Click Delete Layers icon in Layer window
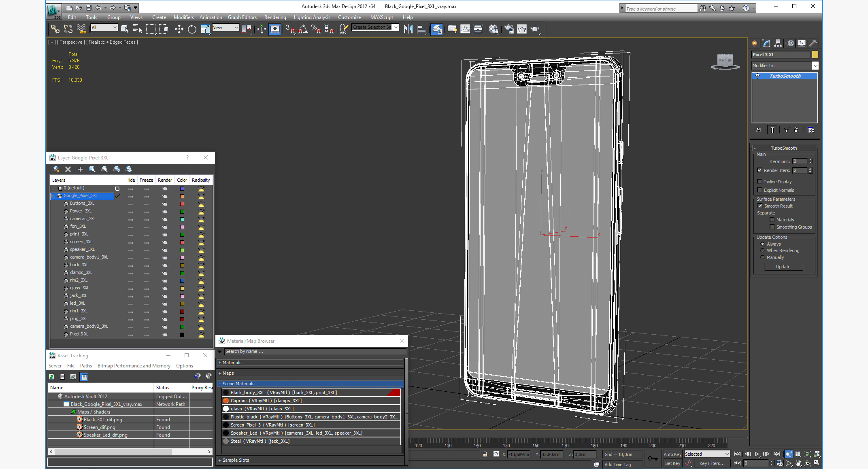The height and width of the screenshot is (469, 868). [x=68, y=169]
